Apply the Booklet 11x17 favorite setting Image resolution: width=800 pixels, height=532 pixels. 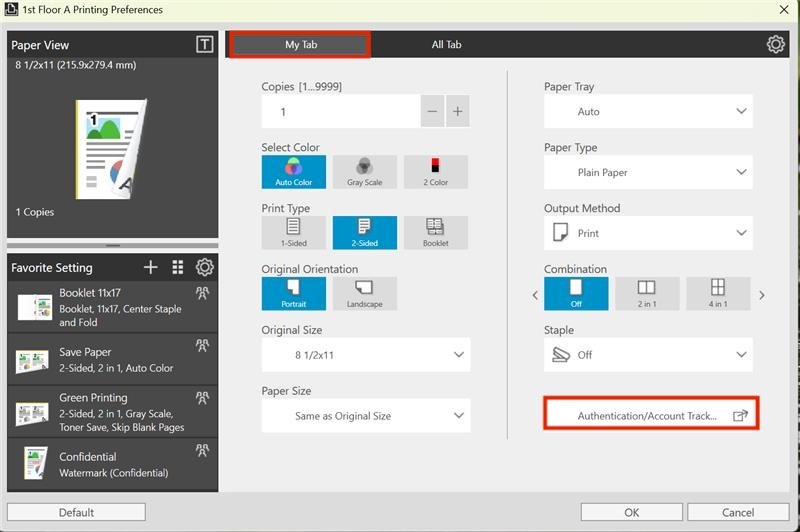(113, 307)
